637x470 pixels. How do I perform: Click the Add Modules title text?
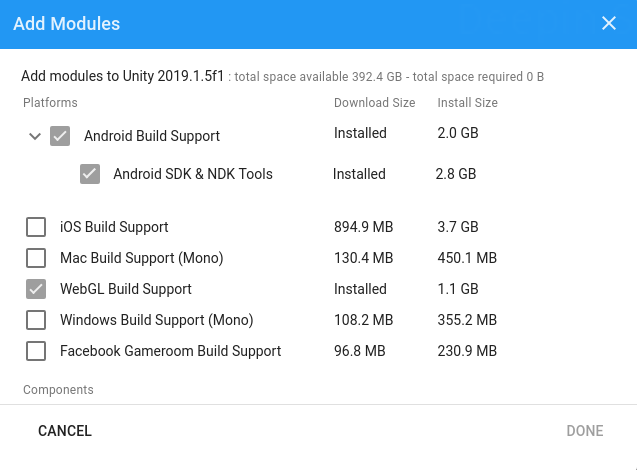coord(66,24)
